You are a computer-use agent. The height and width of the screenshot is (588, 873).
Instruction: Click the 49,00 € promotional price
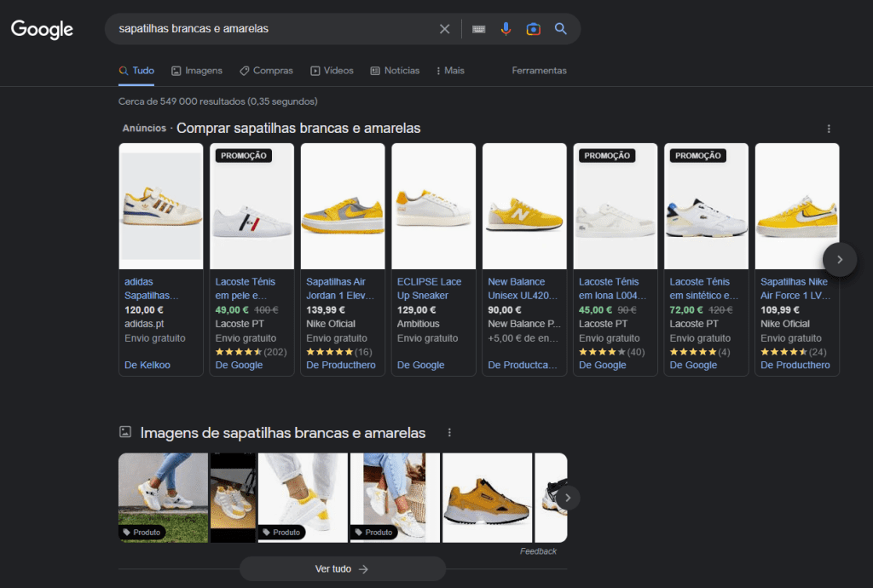[232, 310]
